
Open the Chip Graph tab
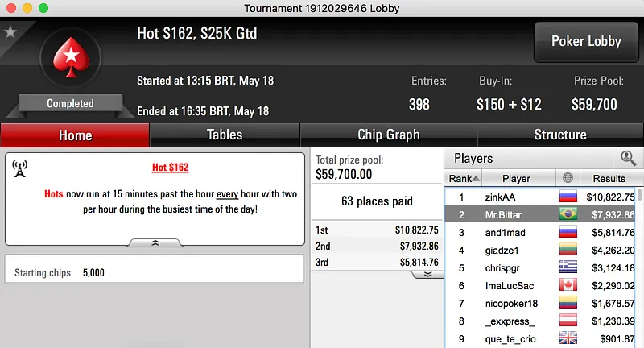point(388,135)
